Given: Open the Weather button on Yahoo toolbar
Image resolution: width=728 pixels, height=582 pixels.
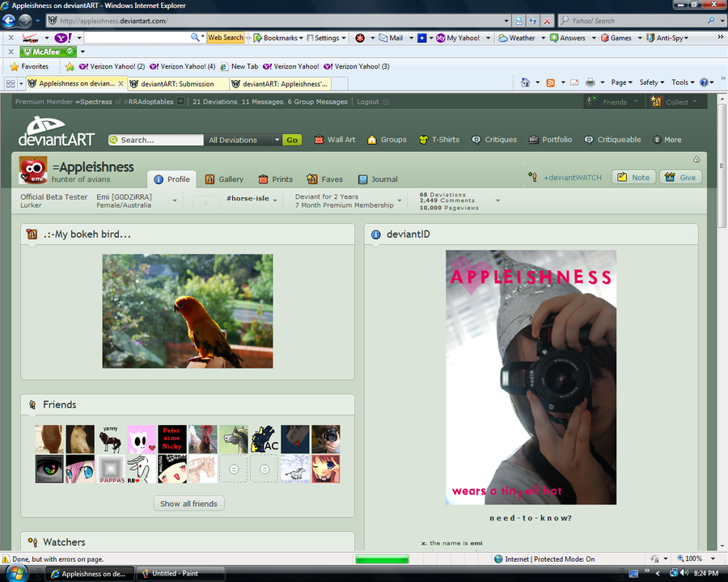Looking at the screenshot, I should 517,38.
